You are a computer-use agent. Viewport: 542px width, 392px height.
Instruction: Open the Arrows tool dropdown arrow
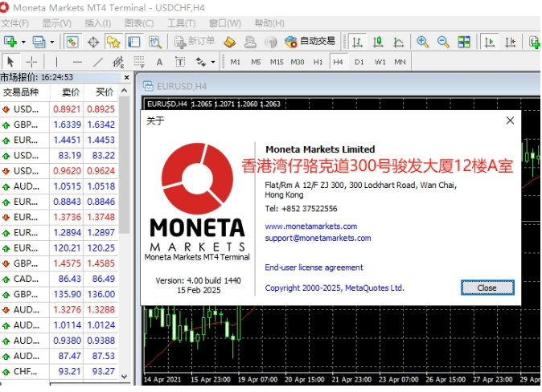[x=213, y=62]
